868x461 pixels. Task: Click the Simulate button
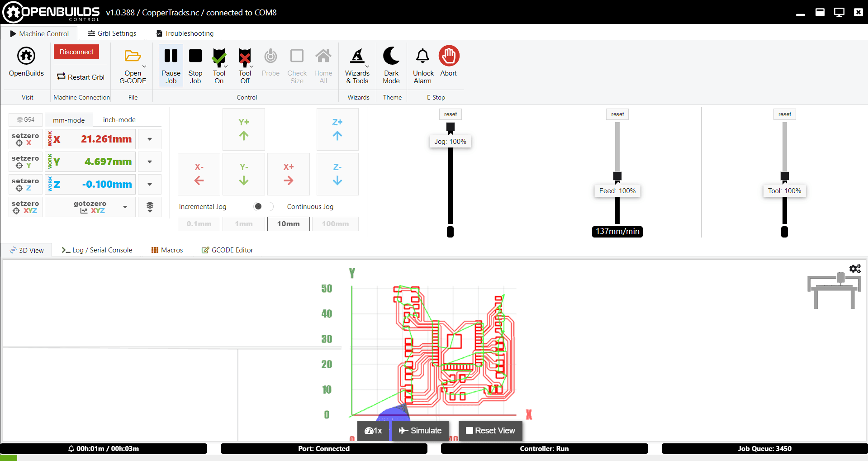point(420,431)
